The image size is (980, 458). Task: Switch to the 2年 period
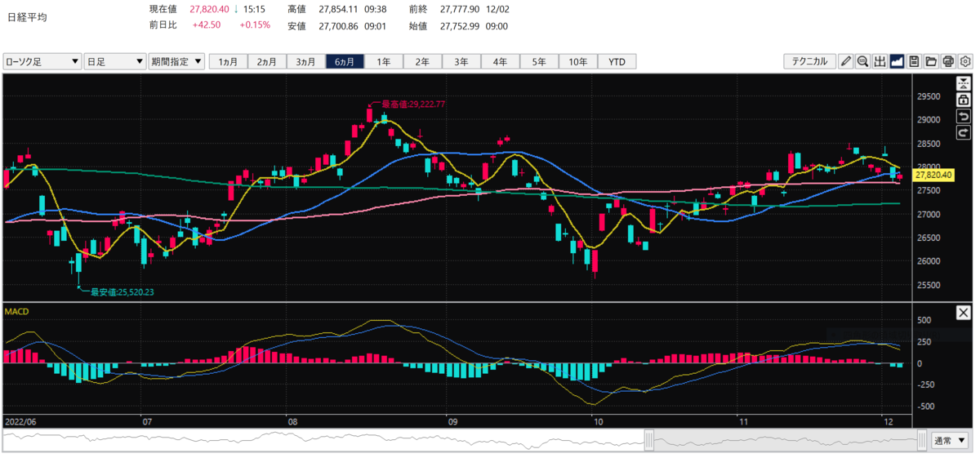pyautogui.click(x=422, y=62)
